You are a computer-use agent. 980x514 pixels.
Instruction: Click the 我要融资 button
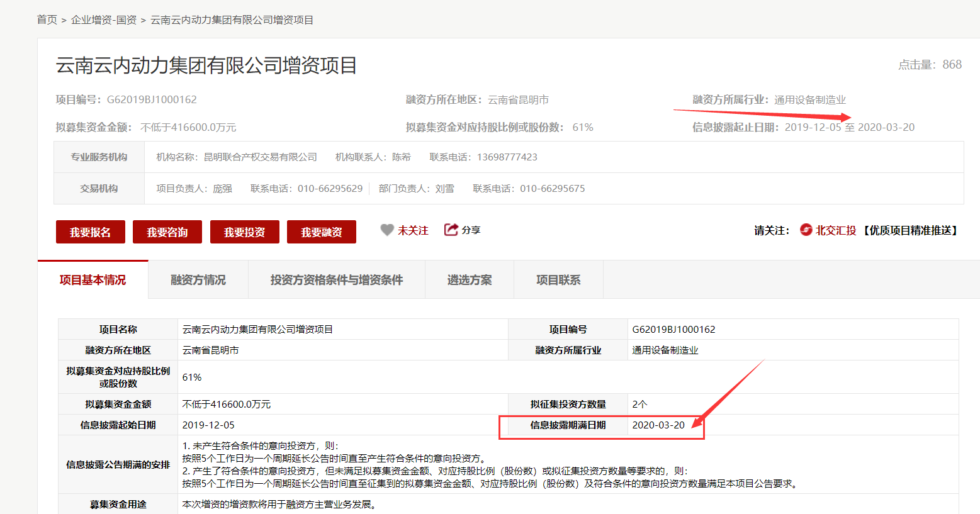pyautogui.click(x=322, y=232)
